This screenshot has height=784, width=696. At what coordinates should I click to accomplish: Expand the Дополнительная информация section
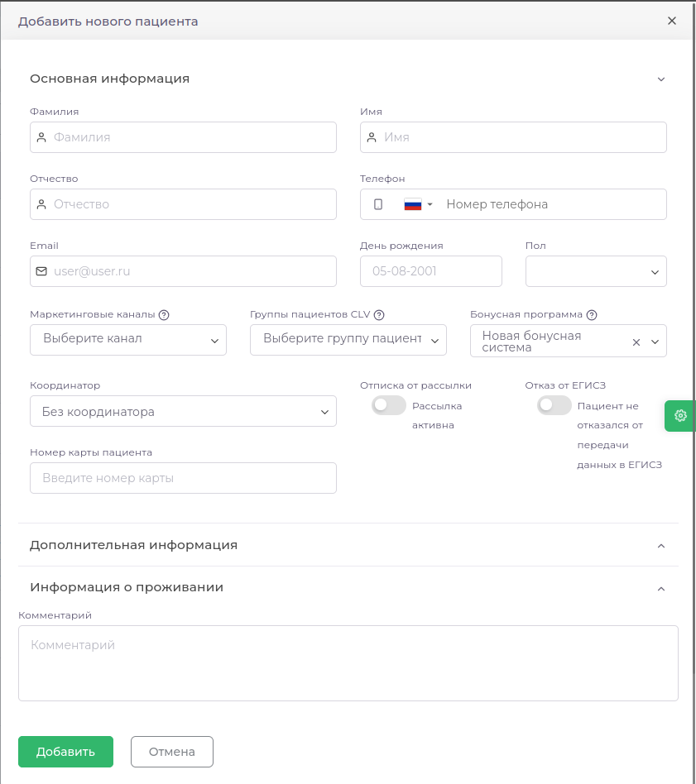tap(660, 546)
